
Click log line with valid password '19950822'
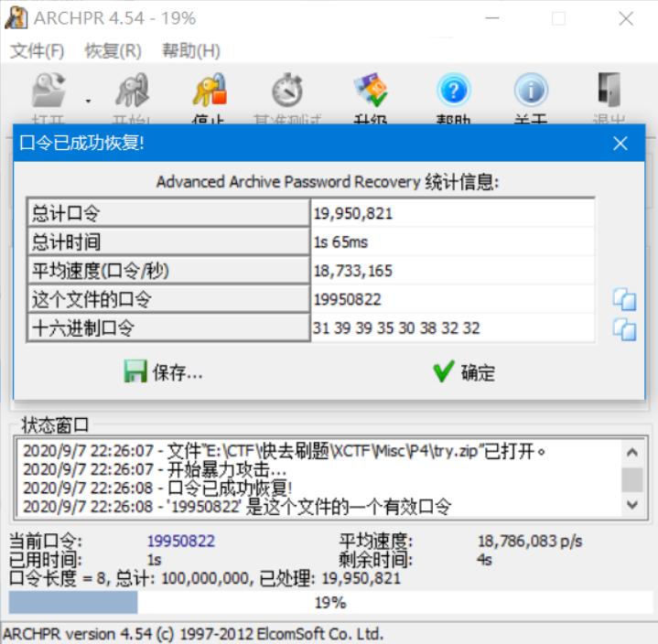click(237, 507)
